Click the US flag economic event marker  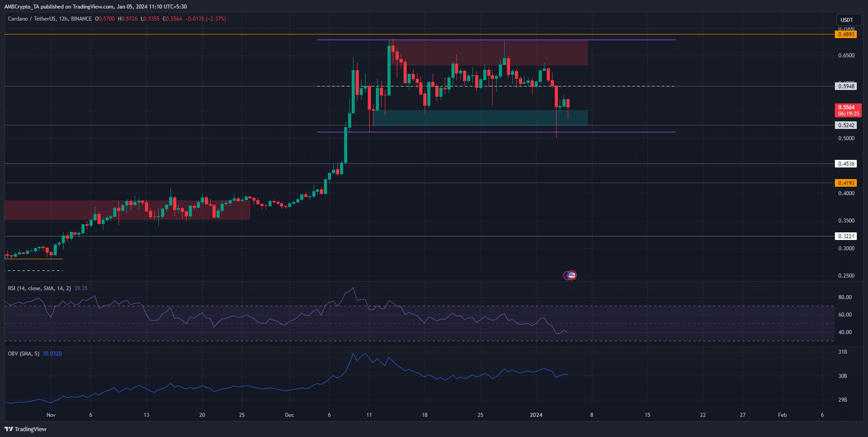[x=572, y=275]
